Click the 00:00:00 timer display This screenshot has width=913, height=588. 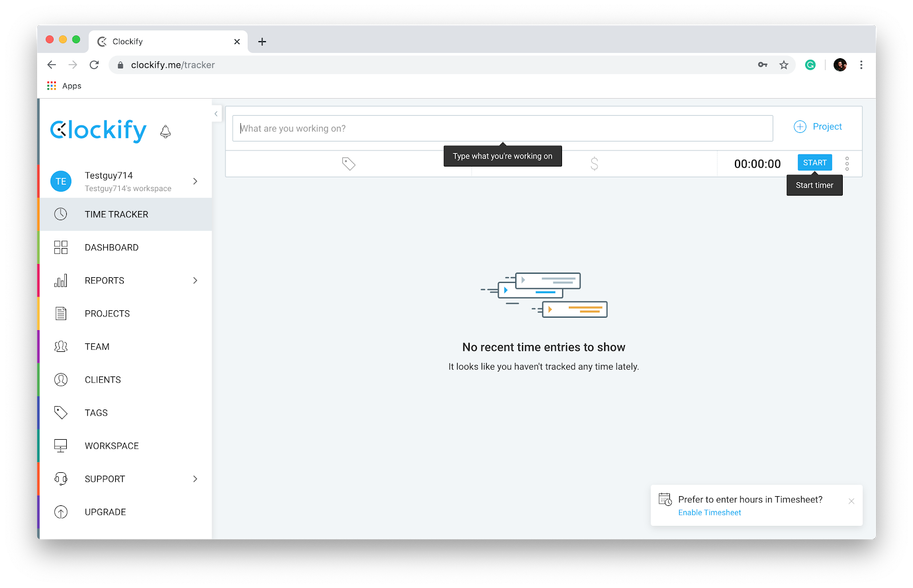pyautogui.click(x=757, y=164)
